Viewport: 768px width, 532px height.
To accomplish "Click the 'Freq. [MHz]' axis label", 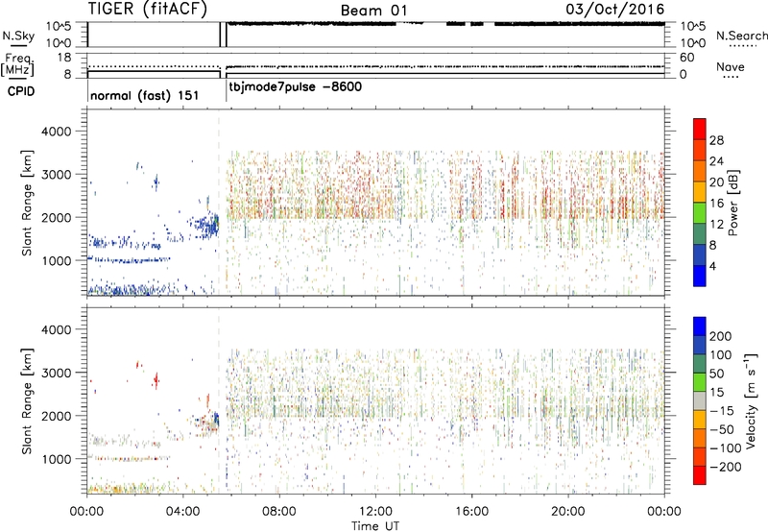I will (x=18, y=65).
